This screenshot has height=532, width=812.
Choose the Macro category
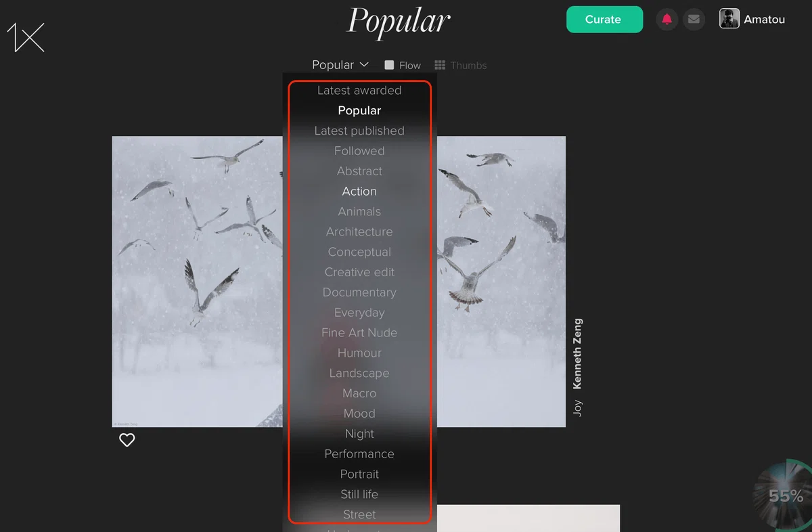pos(359,393)
